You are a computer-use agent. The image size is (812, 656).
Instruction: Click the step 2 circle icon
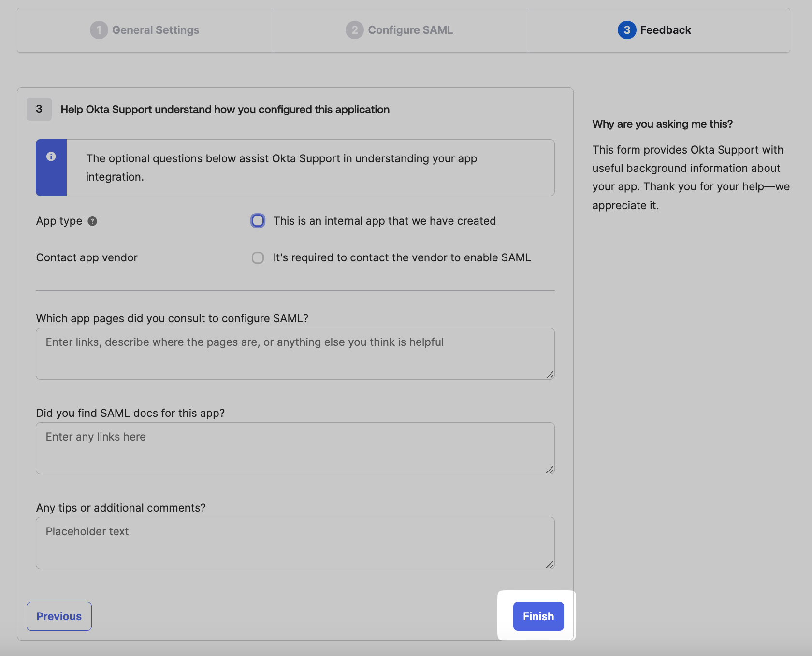point(355,29)
